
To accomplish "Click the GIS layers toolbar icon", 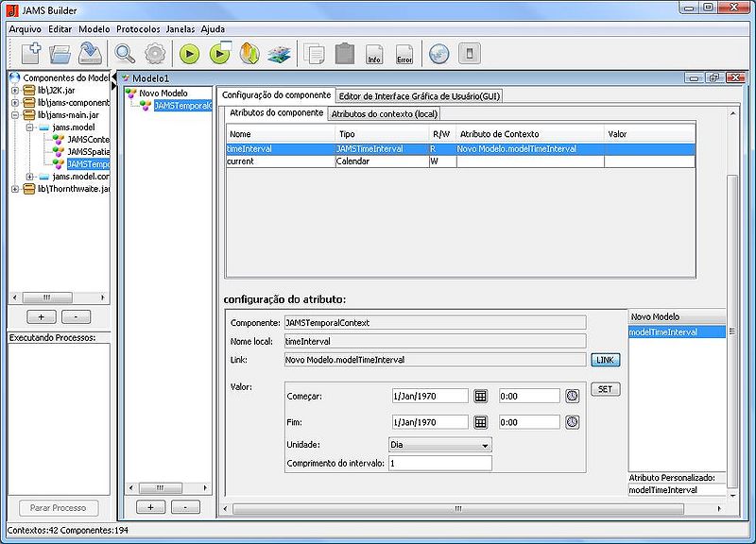I will 278,53.
